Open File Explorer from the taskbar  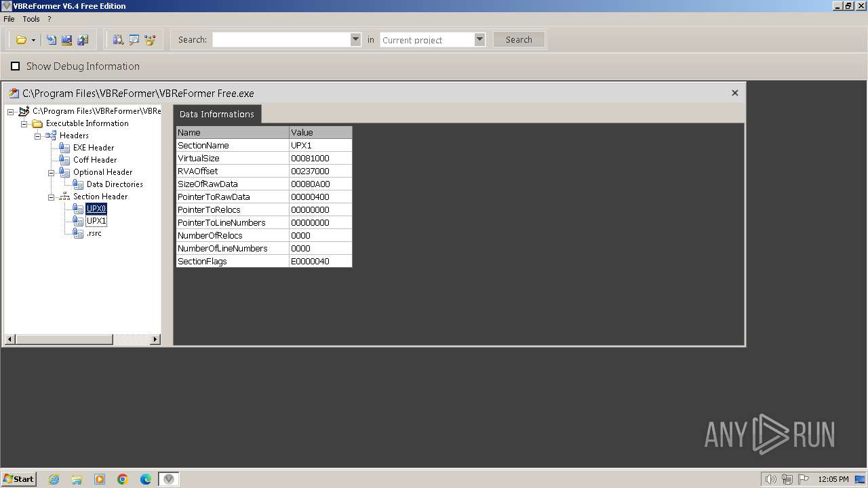click(x=77, y=479)
